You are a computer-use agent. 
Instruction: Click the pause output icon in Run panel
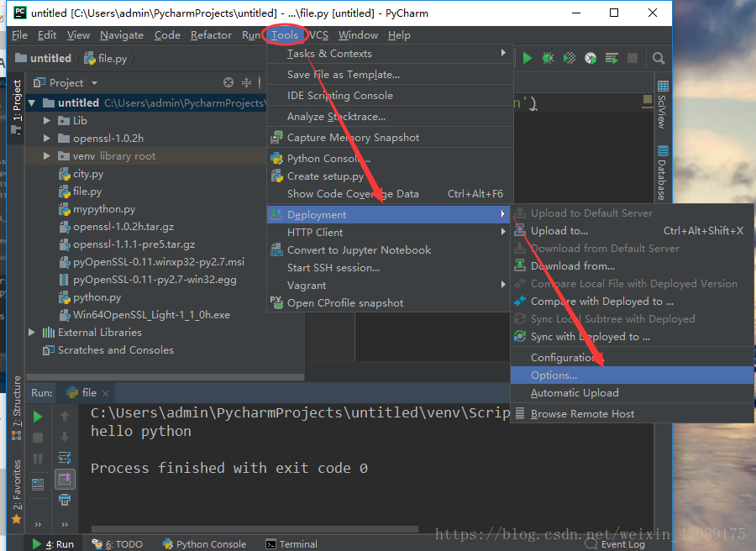pyautogui.click(x=38, y=459)
